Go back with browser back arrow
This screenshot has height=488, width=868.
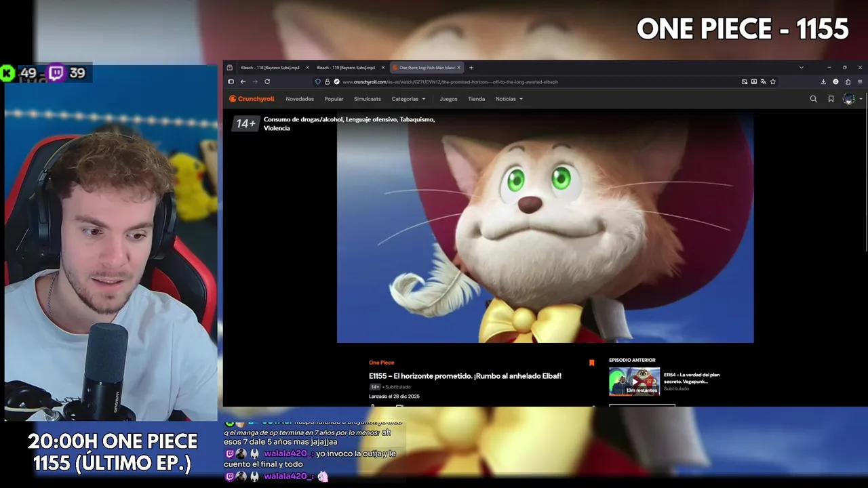(x=243, y=82)
